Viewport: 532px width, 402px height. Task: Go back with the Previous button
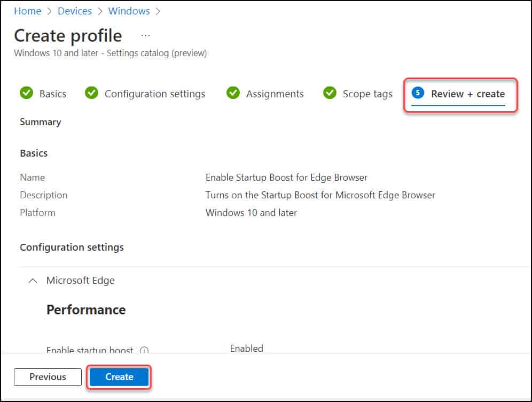point(48,377)
